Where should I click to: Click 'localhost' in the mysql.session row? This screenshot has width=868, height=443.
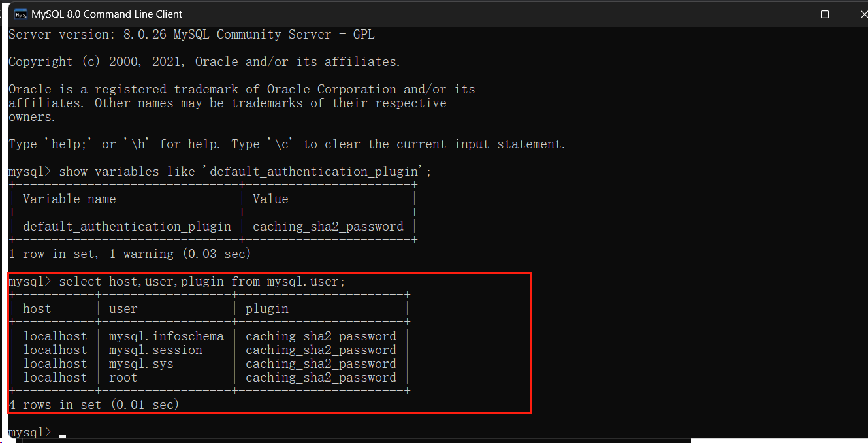[x=55, y=350]
